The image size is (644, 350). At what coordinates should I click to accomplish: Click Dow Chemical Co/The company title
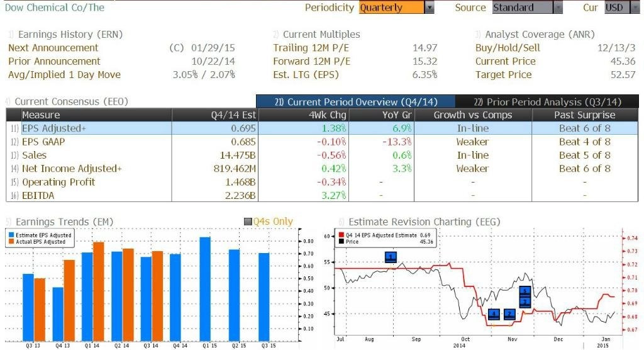55,8
